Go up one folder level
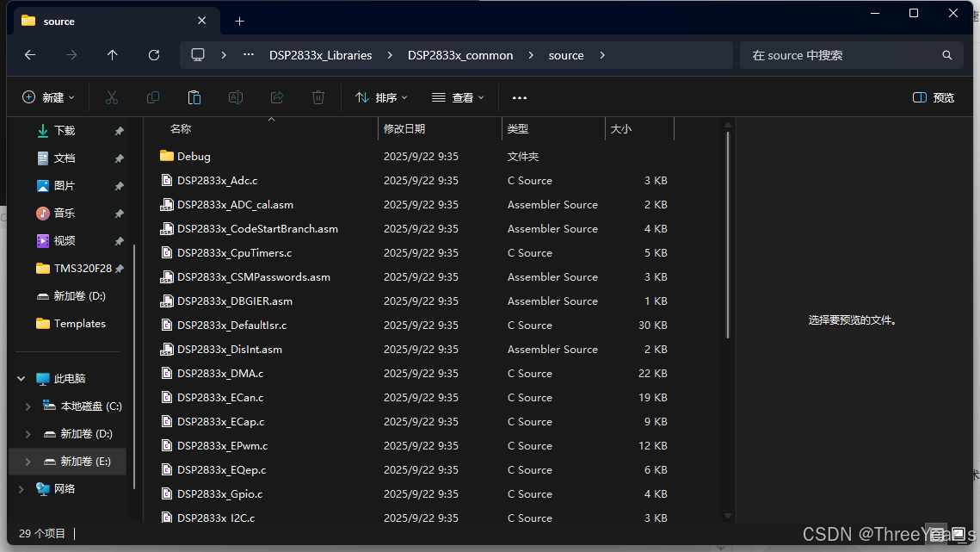This screenshot has height=552, width=980. 113,55
